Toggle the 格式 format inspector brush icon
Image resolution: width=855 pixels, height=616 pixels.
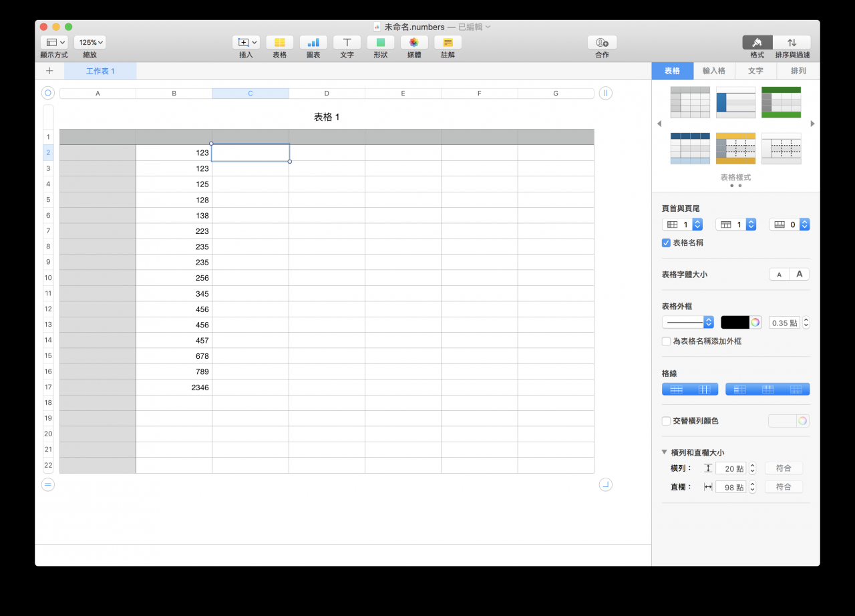(757, 42)
